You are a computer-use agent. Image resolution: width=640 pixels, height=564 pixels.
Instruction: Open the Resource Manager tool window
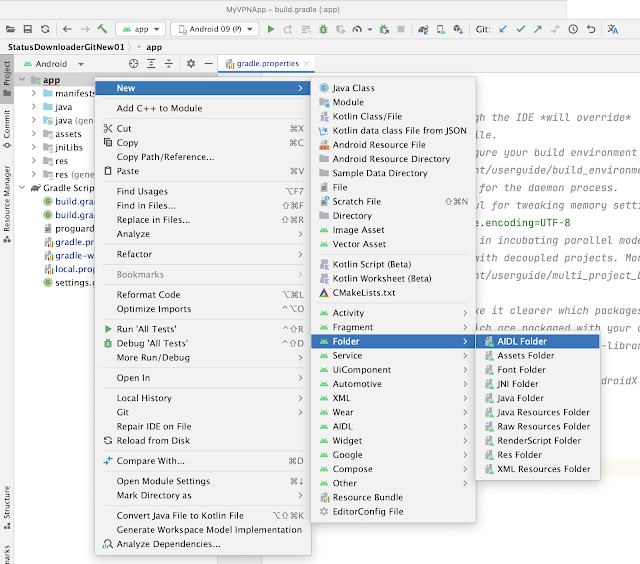pyautogui.click(x=7, y=203)
